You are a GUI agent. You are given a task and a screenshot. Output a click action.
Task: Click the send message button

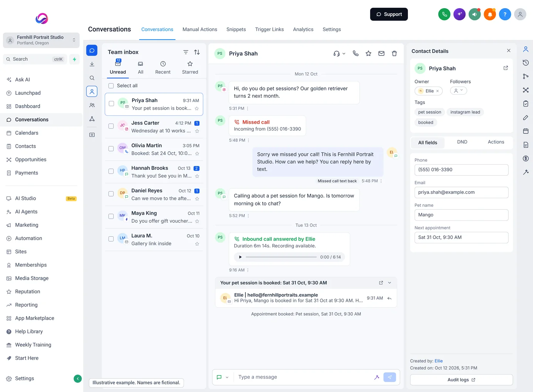coord(389,377)
